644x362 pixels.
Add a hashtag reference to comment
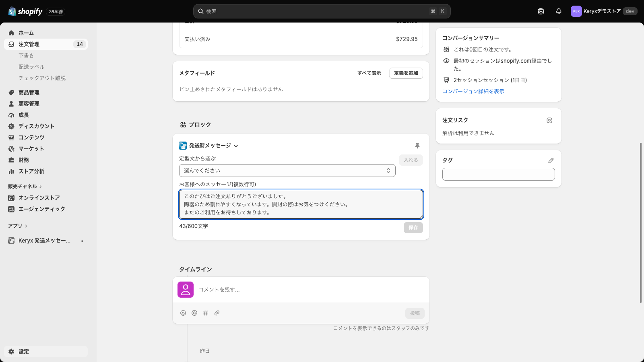click(x=206, y=313)
